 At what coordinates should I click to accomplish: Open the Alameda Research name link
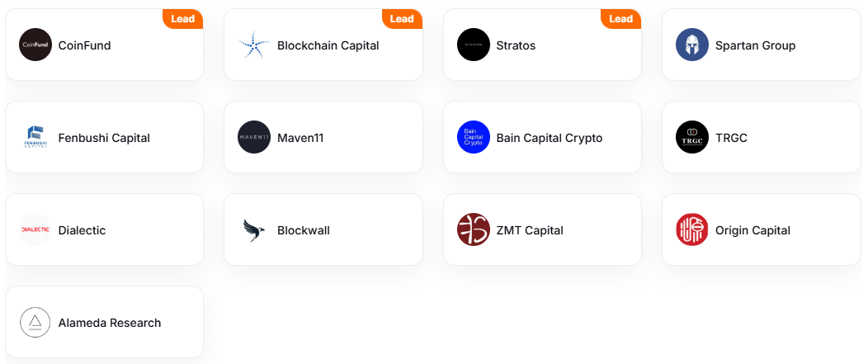click(x=110, y=323)
